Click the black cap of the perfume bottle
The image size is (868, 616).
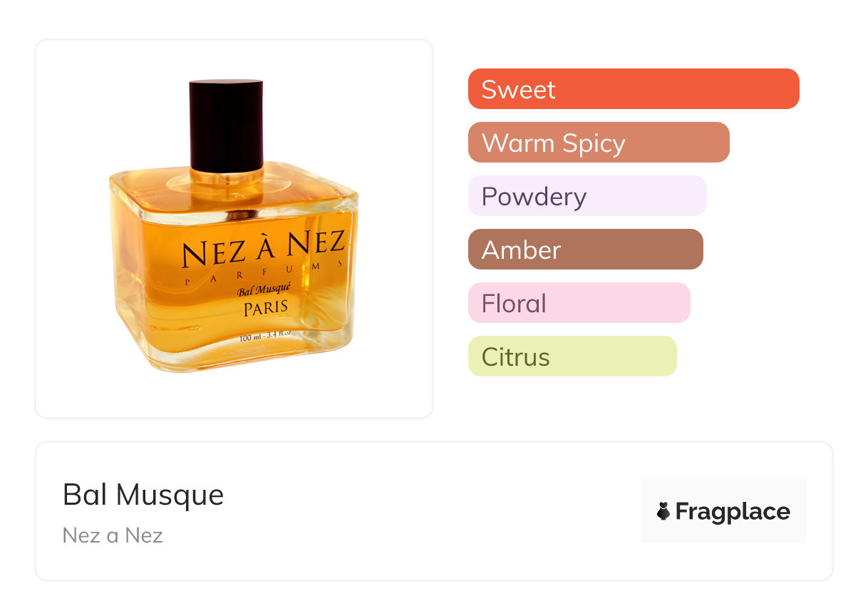pyautogui.click(x=226, y=125)
